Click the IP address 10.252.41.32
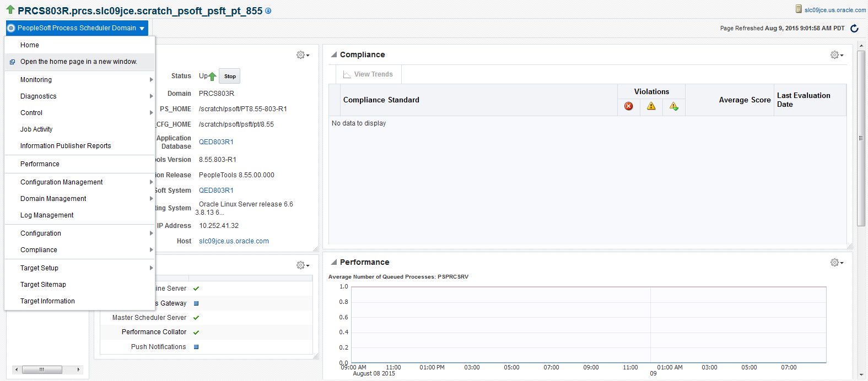This screenshot has width=868, height=381. click(x=219, y=226)
